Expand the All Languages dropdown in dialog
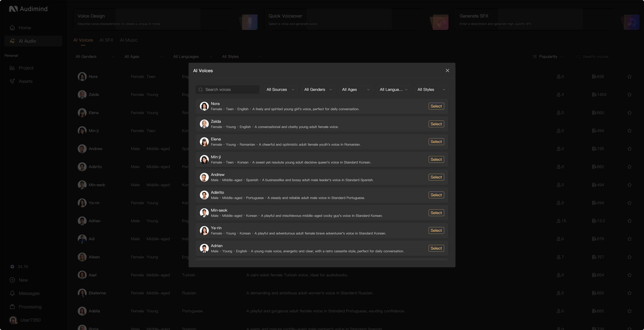The width and height of the screenshot is (644, 330). (x=394, y=89)
